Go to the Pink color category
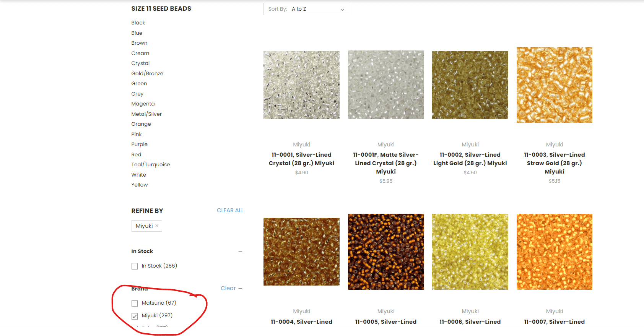This screenshot has height=336, width=644. [136, 134]
